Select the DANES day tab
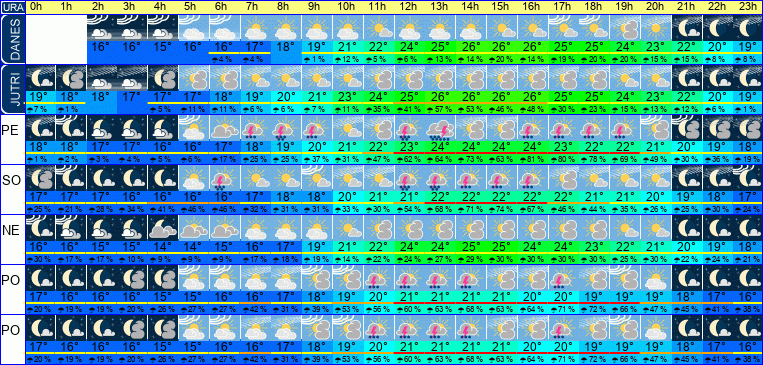This screenshot has width=763, height=365. point(13,39)
